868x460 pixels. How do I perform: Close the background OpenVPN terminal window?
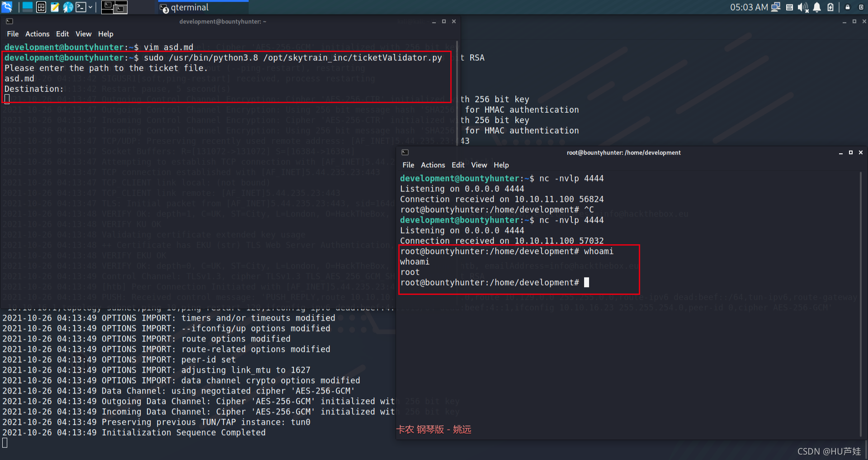[x=864, y=21]
